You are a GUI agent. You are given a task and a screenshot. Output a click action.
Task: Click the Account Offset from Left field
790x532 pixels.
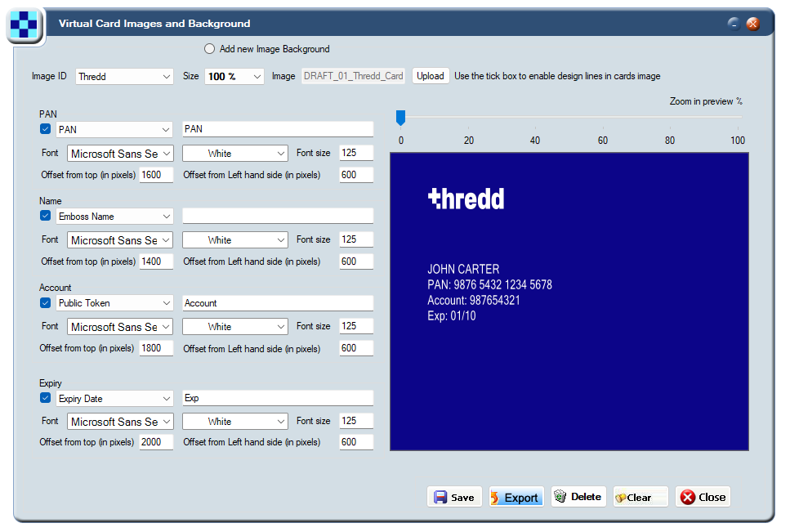[x=356, y=348]
